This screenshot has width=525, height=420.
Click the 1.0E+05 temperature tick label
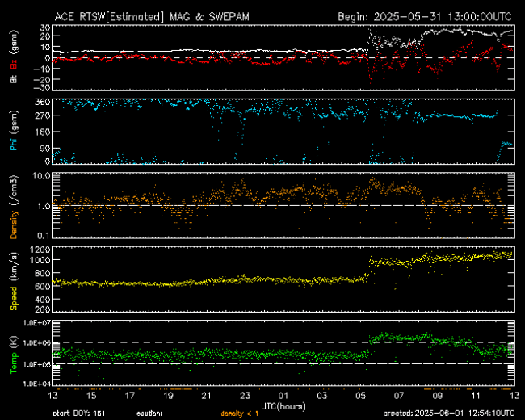pos(37,364)
